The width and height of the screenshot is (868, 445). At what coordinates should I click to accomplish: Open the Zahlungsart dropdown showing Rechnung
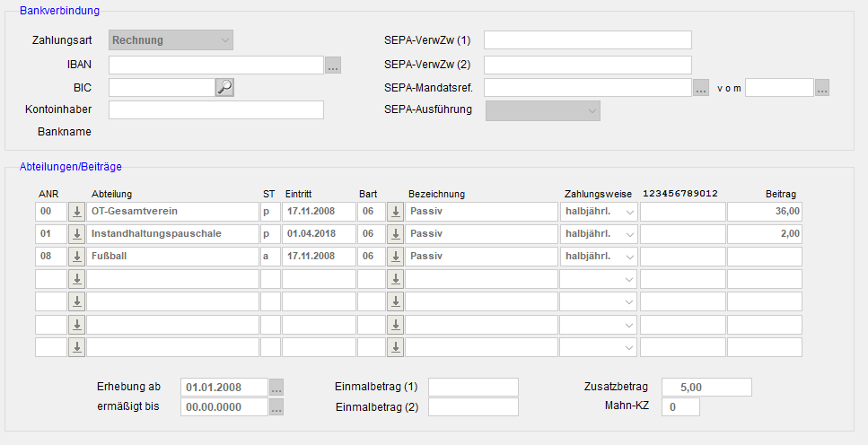pos(171,40)
